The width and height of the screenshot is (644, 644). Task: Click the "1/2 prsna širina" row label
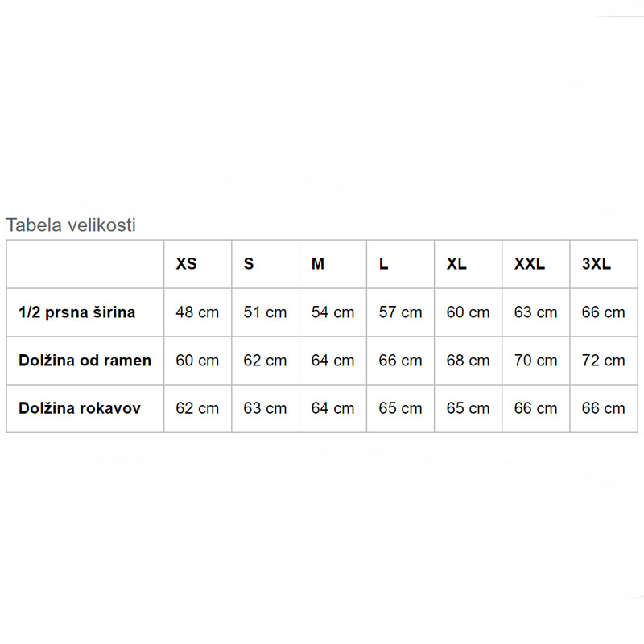tap(77, 312)
